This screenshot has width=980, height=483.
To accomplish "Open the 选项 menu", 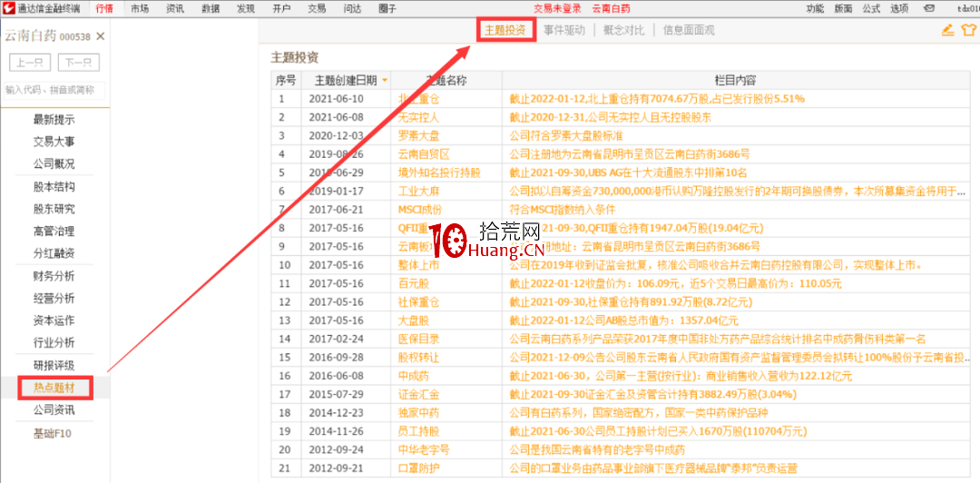I will [x=899, y=9].
